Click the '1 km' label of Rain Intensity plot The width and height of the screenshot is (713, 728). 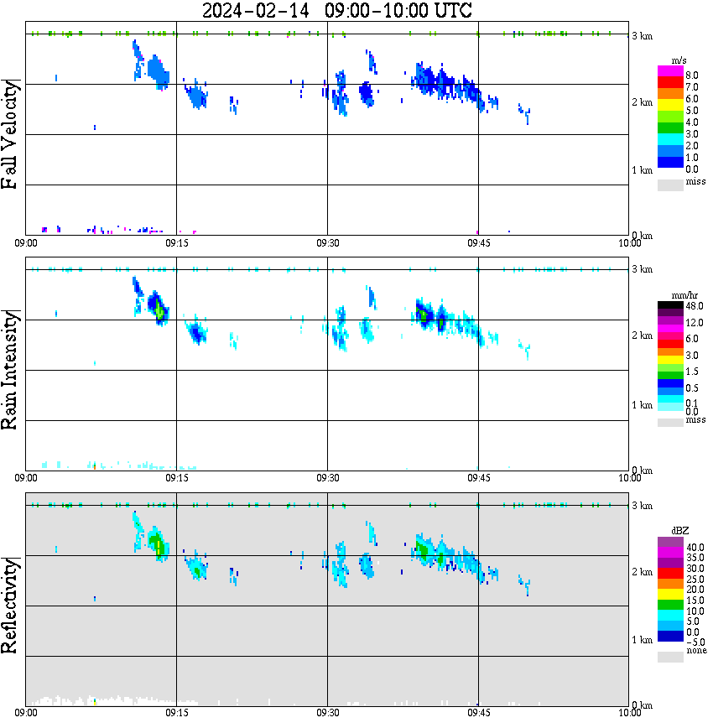(643, 405)
